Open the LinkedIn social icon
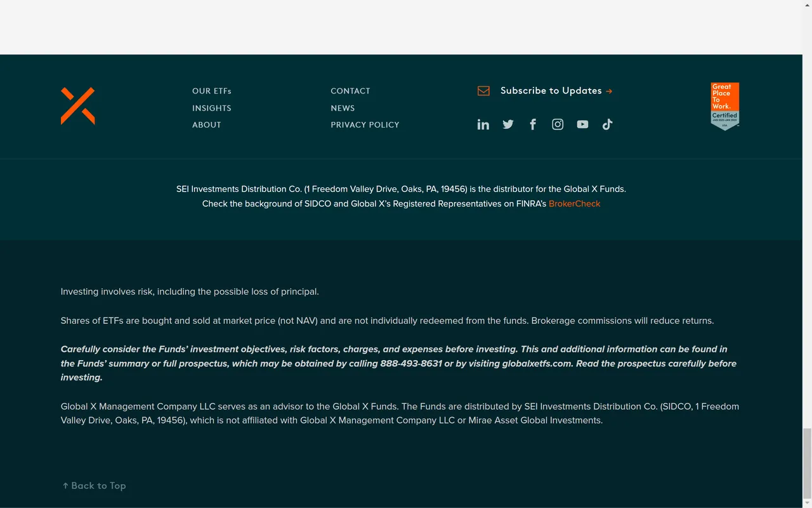 point(483,124)
